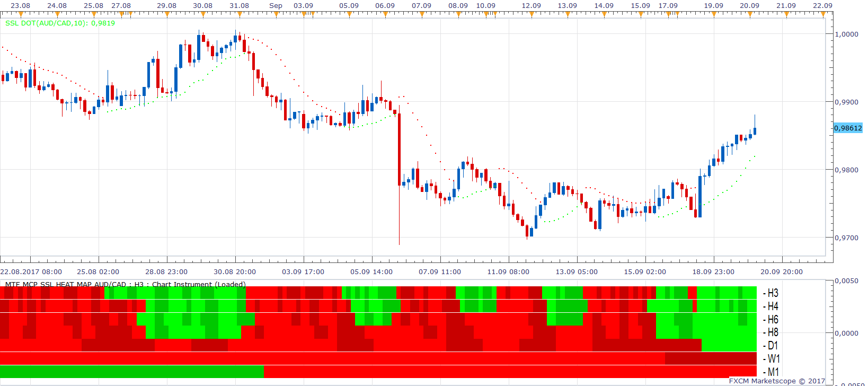Click the orange day marker under 14.09
The image size is (868, 386).
[604, 14]
